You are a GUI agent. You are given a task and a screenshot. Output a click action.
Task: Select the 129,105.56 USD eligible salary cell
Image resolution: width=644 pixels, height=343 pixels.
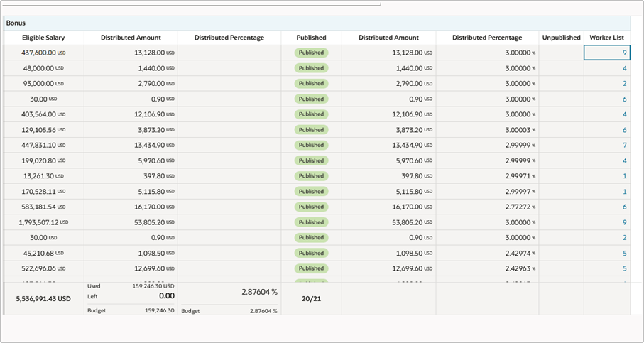(43, 130)
